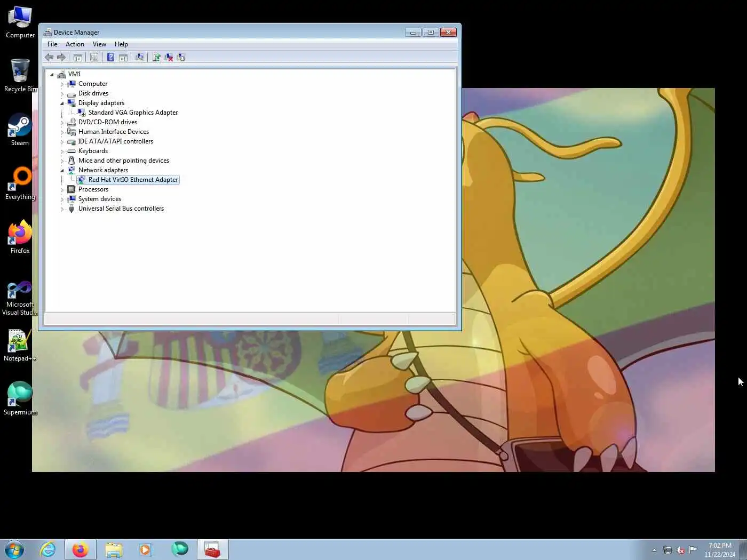
Task: Expand Universal Serial Bus controllers
Action: tap(62, 209)
